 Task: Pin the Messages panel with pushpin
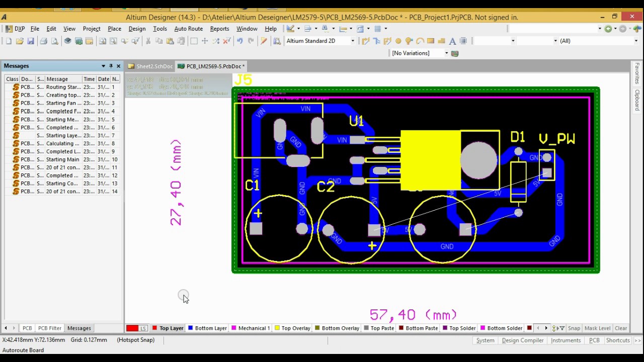(x=111, y=66)
